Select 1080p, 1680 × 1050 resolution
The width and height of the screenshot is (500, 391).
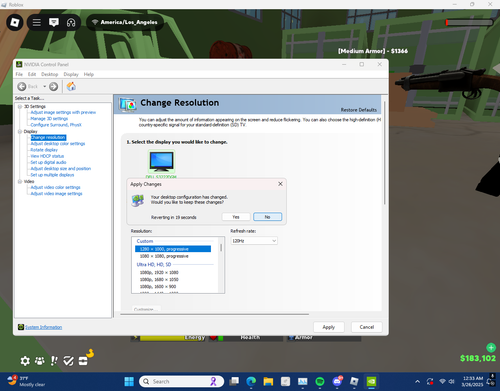tap(159, 280)
